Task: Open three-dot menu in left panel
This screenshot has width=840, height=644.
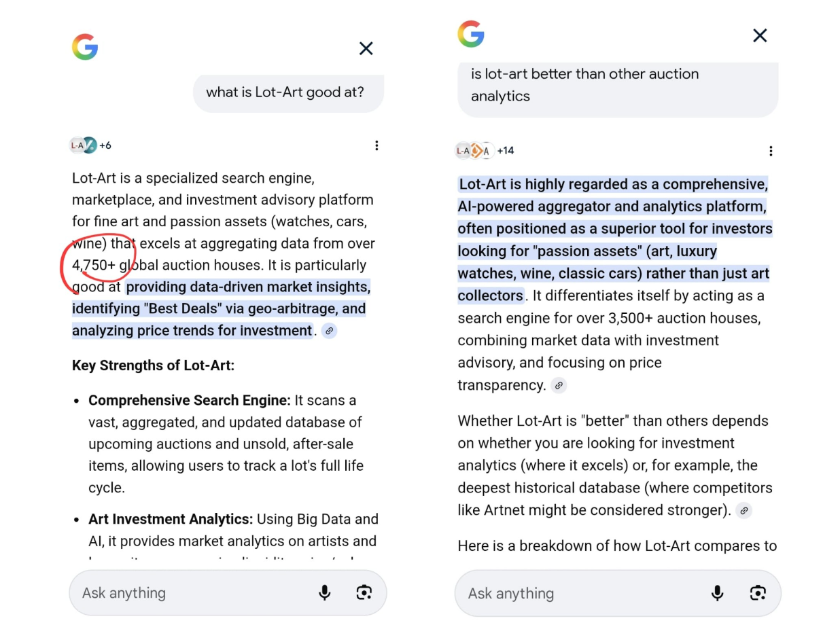Action: (377, 145)
